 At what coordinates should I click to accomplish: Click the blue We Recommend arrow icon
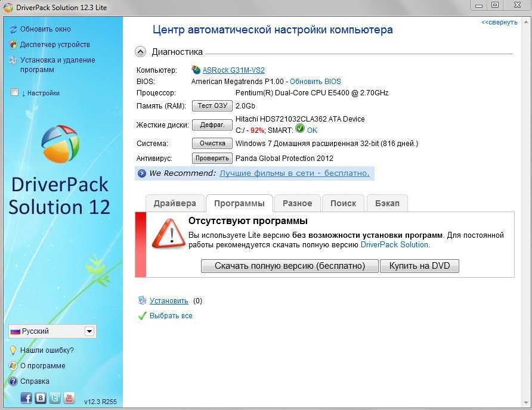click(x=141, y=173)
